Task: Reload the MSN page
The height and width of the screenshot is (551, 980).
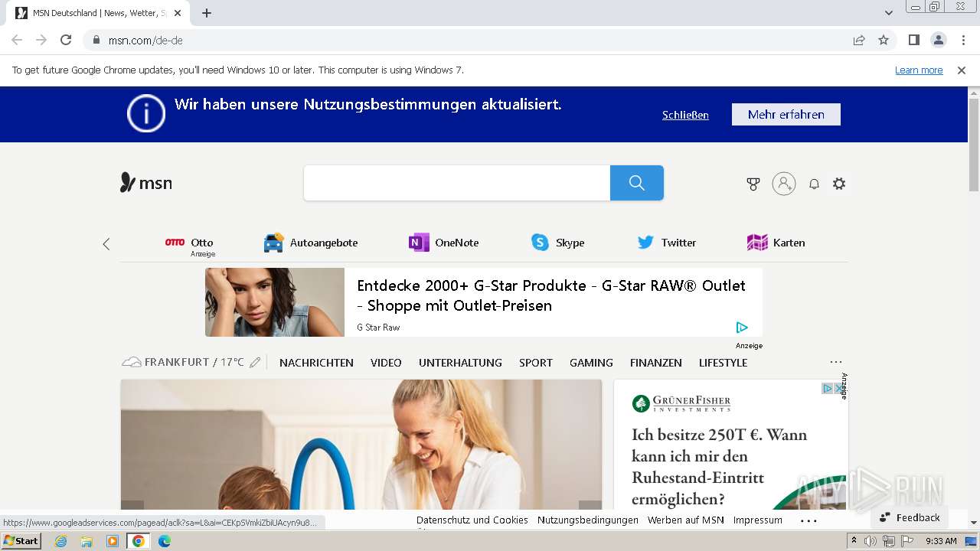Action: pos(66,40)
